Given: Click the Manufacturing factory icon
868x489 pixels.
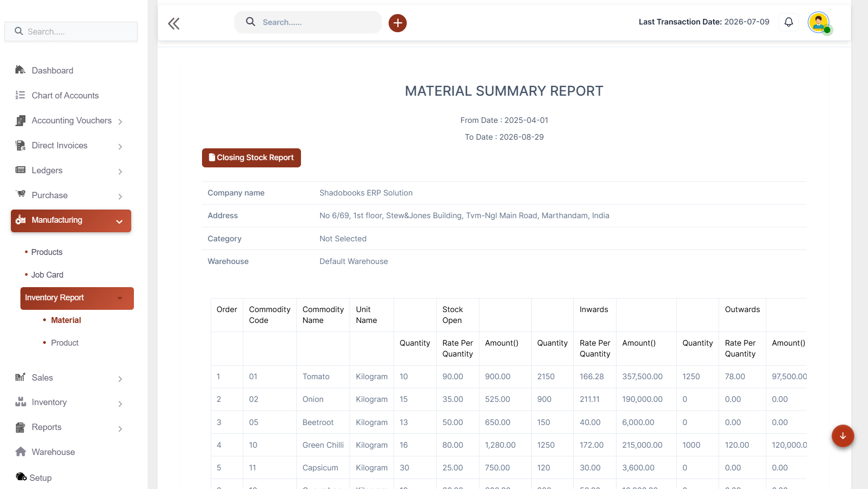Looking at the screenshot, I should pyautogui.click(x=20, y=220).
